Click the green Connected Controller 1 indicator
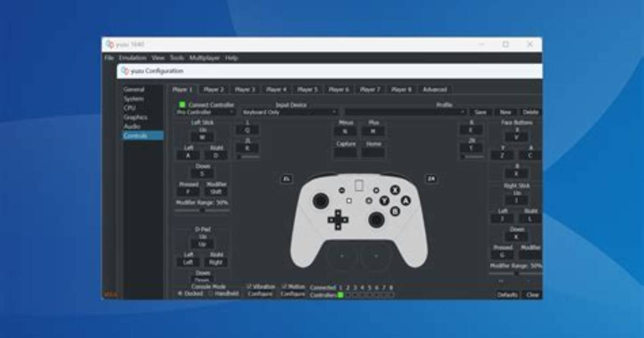This screenshot has width=644, height=338. point(340,295)
